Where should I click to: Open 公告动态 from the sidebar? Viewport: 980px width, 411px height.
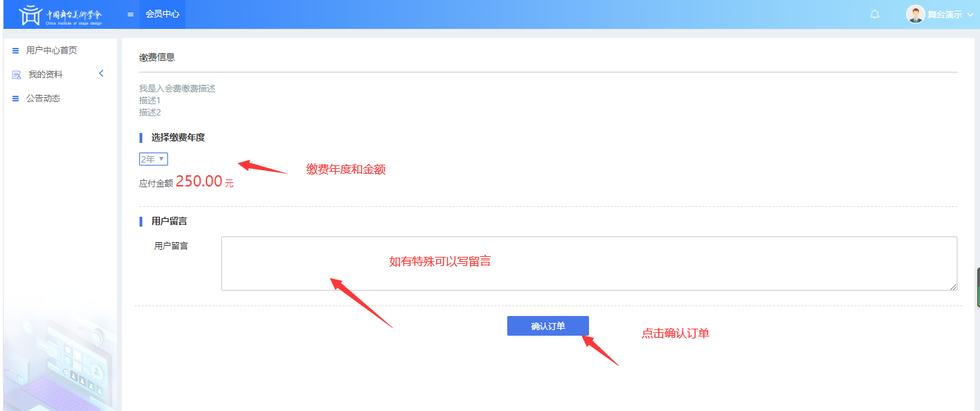tap(43, 99)
